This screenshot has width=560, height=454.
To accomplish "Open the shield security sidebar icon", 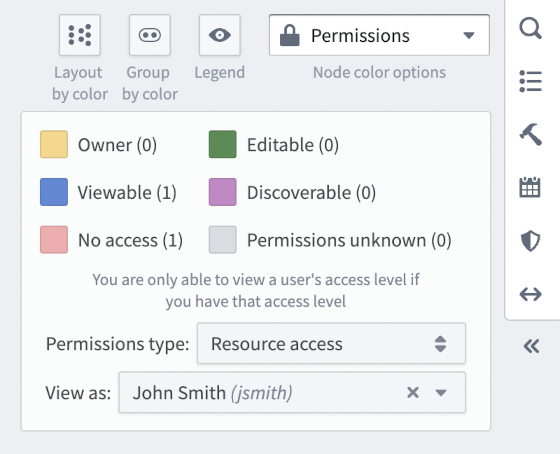I will (x=530, y=241).
